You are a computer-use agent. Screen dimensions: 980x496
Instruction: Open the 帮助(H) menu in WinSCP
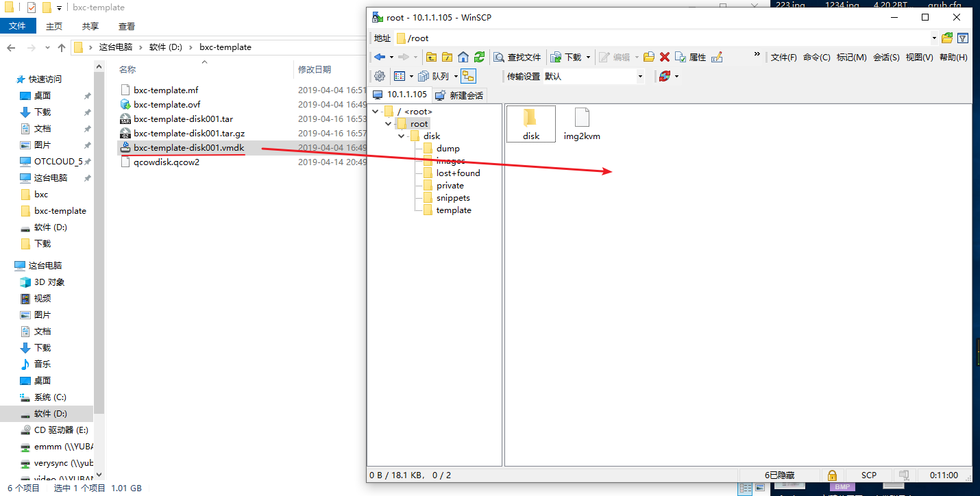tap(953, 58)
